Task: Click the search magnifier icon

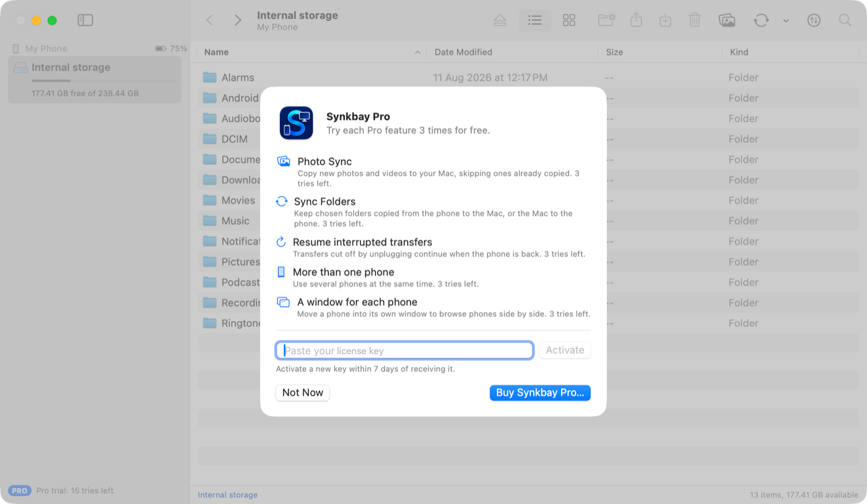Action: tap(845, 20)
